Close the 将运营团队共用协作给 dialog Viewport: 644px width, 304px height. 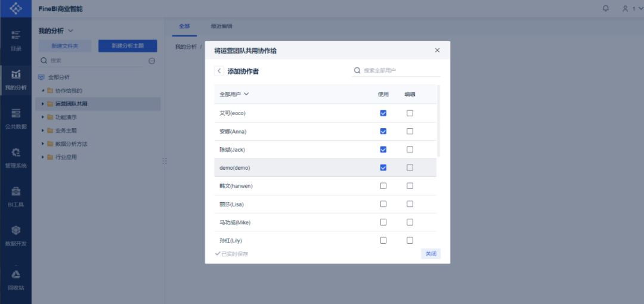(x=437, y=50)
